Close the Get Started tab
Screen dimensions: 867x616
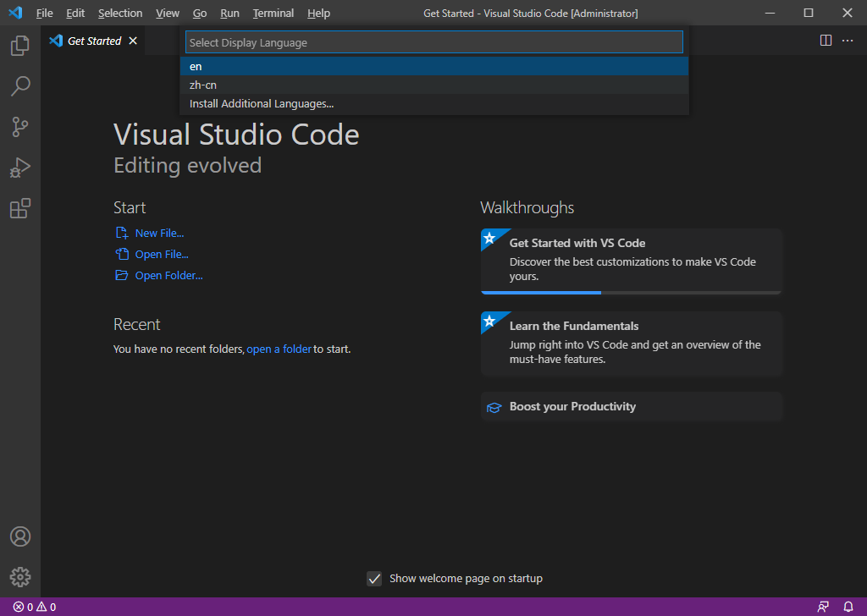click(133, 41)
